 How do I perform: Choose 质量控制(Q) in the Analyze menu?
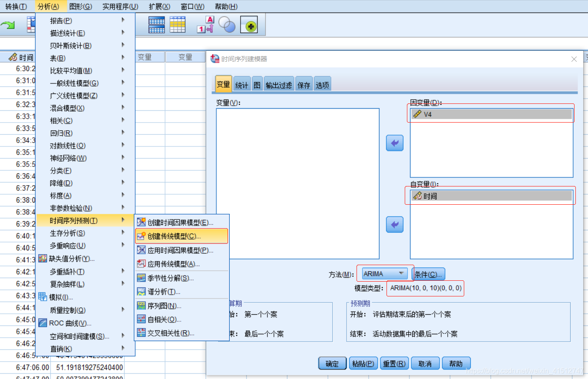click(x=86, y=310)
